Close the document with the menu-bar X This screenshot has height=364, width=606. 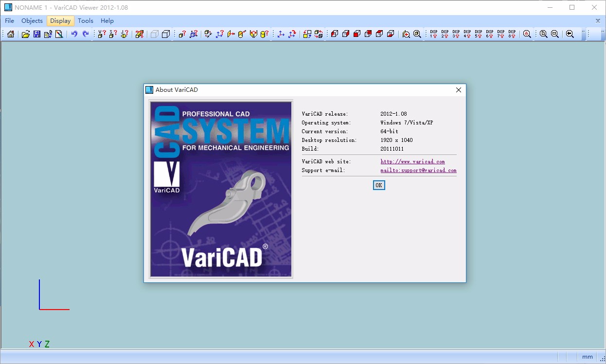tap(598, 21)
